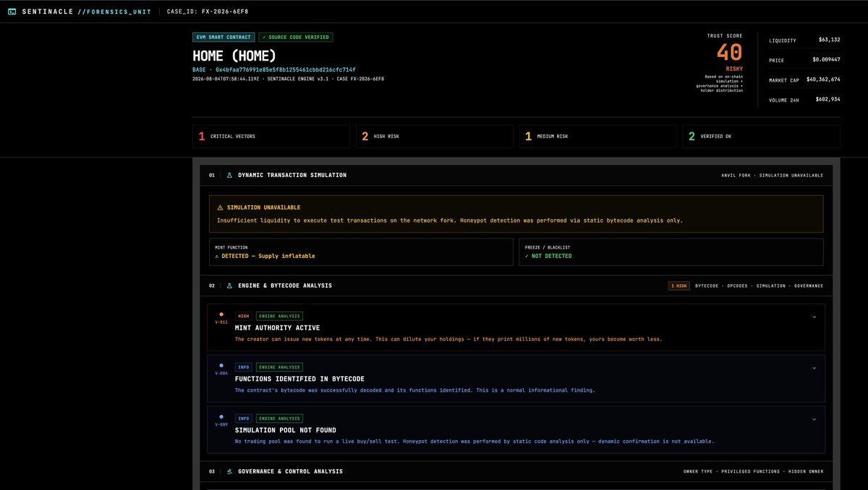Click the flask icon beside Engine & Bytecode Analysis
Viewport: 868px width, 490px height.
(229, 285)
